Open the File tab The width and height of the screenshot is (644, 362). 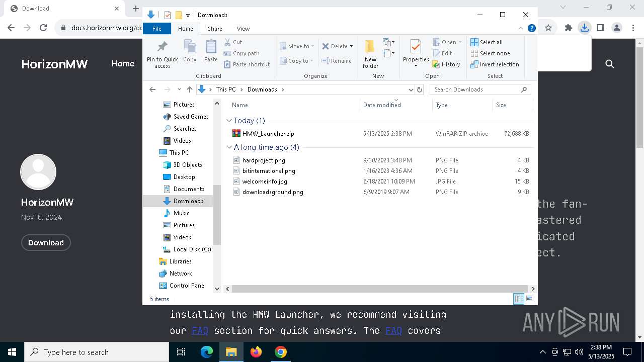pos(157,29)
